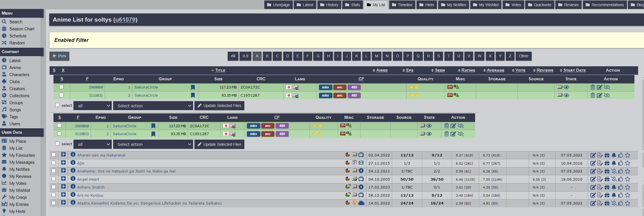Open the My Wishlist tab

[x=486, y=5]
